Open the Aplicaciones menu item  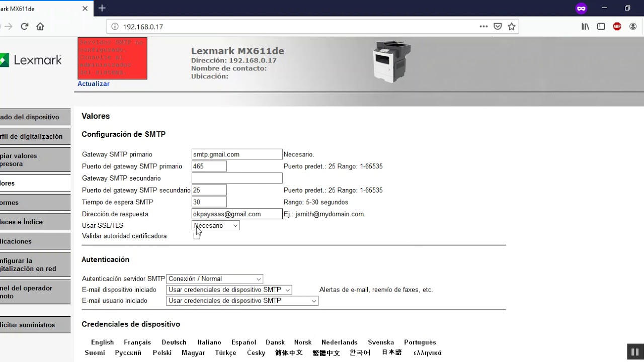35,241
